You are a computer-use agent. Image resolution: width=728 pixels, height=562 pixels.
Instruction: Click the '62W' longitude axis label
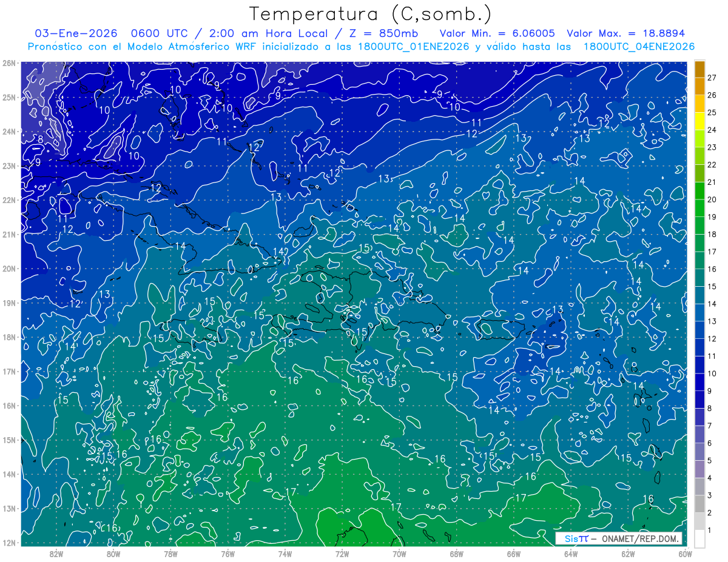point(628,554)
